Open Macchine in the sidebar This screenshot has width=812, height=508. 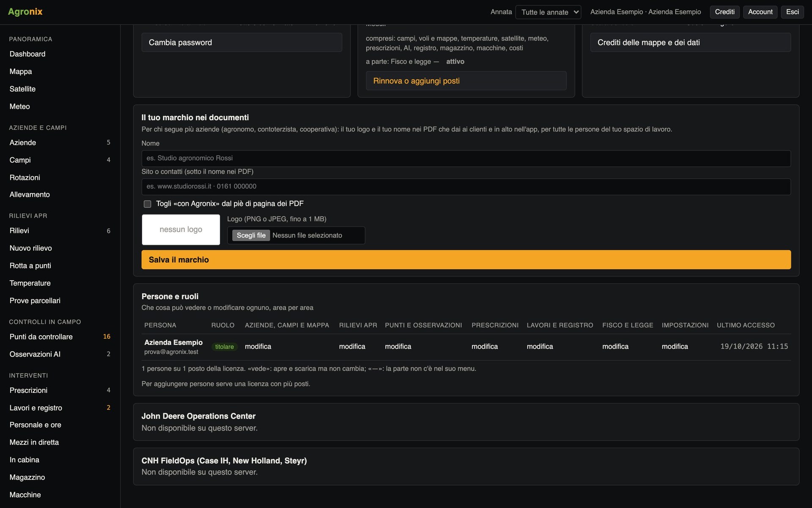tap(60, 495)
